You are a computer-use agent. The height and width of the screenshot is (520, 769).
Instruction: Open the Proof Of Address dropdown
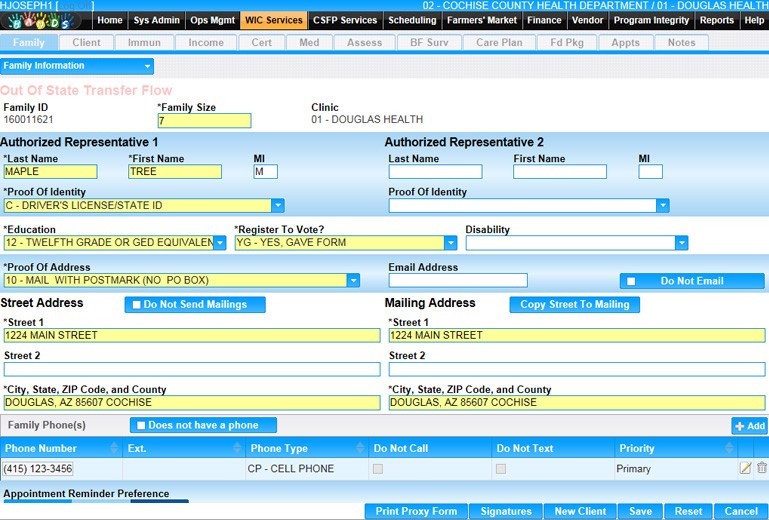click(353, 281)
